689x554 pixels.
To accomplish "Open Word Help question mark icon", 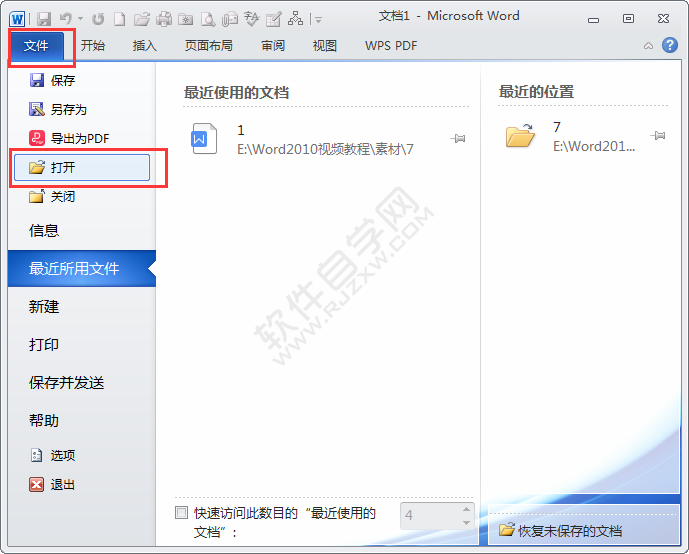I will (x=670, y=45).
